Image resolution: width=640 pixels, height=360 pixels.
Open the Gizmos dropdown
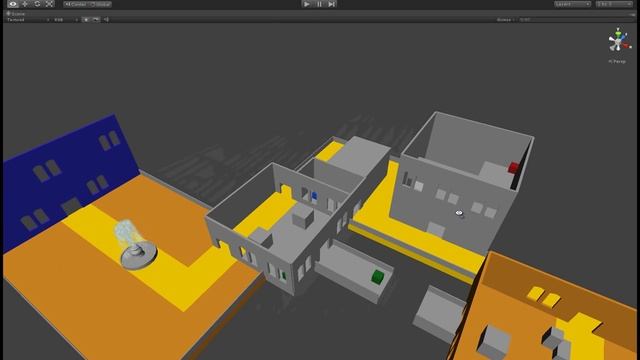(x=505, y=20)
